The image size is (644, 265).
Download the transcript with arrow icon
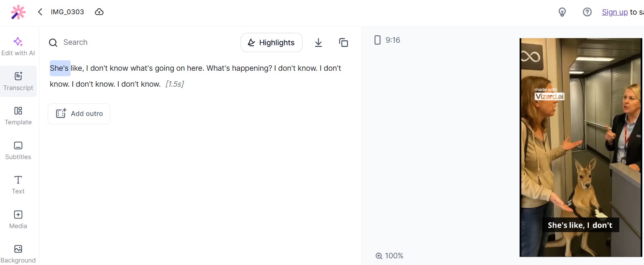[x=318, y=42]
